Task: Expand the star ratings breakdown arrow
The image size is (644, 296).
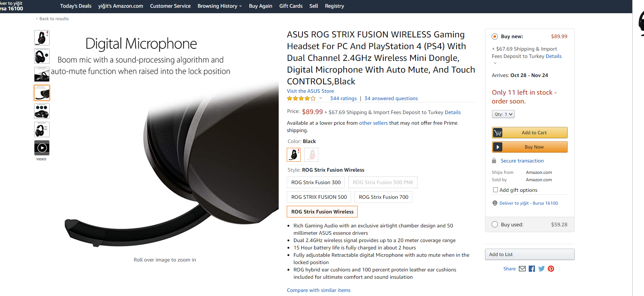Action: 321,98
